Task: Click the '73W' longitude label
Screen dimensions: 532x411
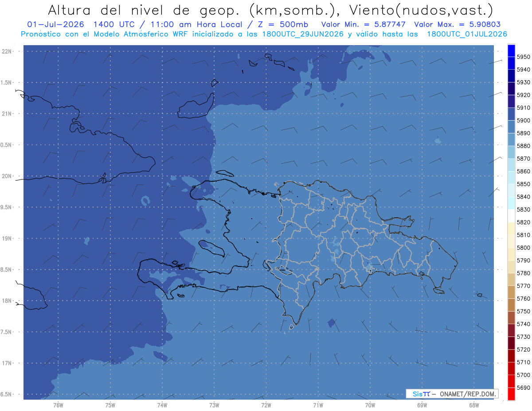Action: [x=214, y=405]
